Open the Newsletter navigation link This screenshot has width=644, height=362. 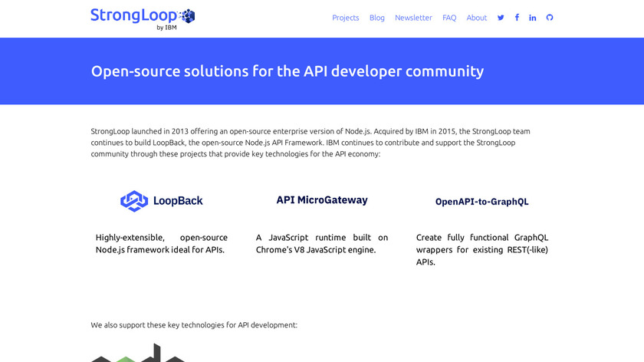[x=413, y=18]
